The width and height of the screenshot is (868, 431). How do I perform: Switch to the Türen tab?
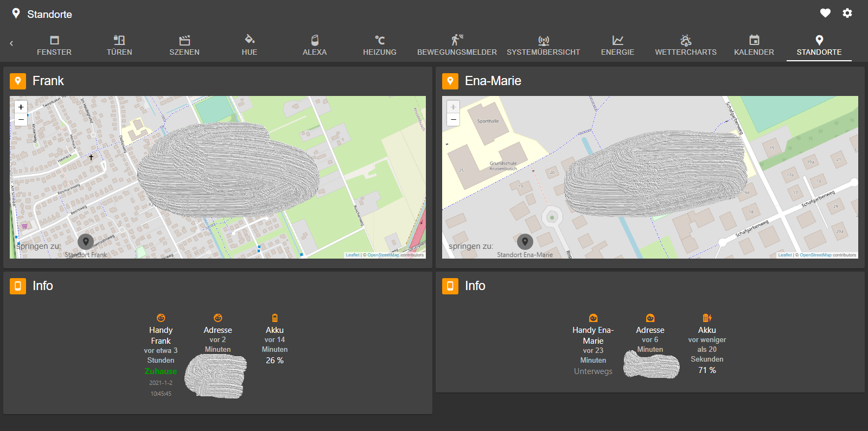(x=119, y=46)
